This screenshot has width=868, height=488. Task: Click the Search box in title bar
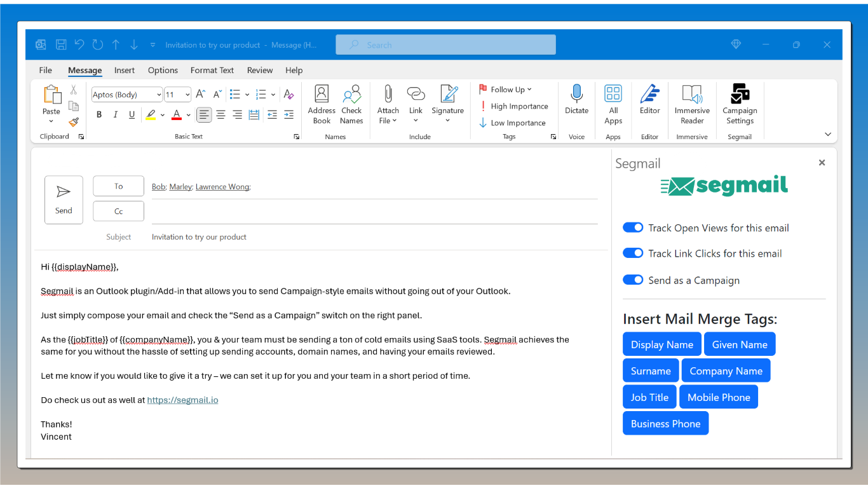445,44
